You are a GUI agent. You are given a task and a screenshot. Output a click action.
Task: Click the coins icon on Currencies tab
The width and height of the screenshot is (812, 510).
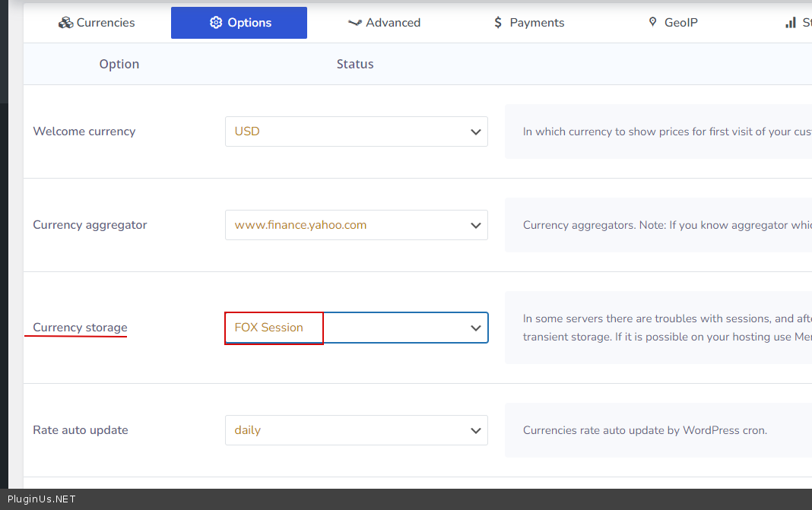[x=65, y=23]
